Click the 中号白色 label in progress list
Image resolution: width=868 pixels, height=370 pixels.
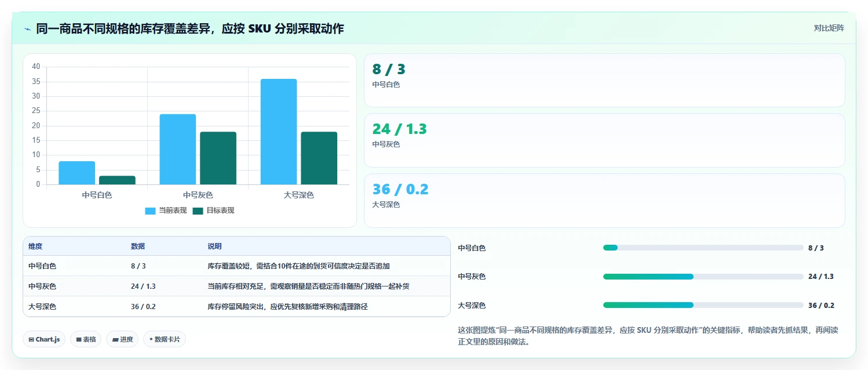pos(472,248)
